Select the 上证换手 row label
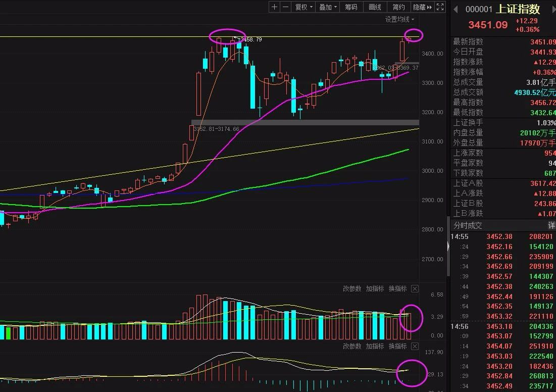 (468, 123)
